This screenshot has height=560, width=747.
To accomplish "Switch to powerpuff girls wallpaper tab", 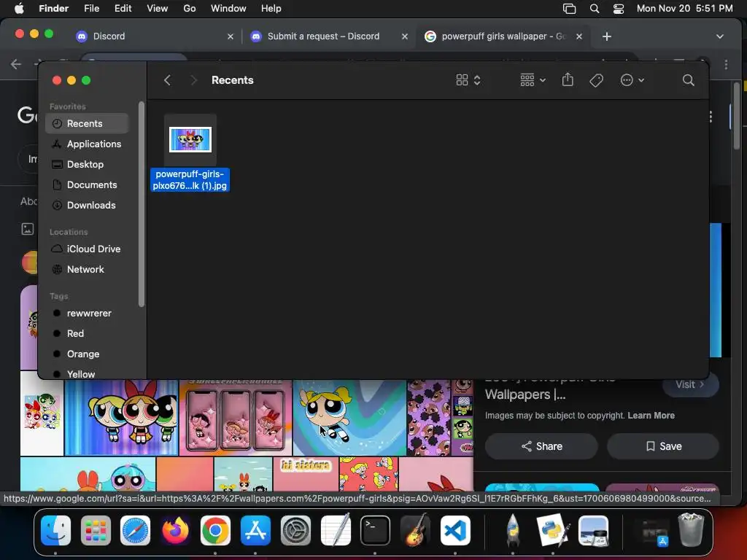I will [x=503, y=36].
